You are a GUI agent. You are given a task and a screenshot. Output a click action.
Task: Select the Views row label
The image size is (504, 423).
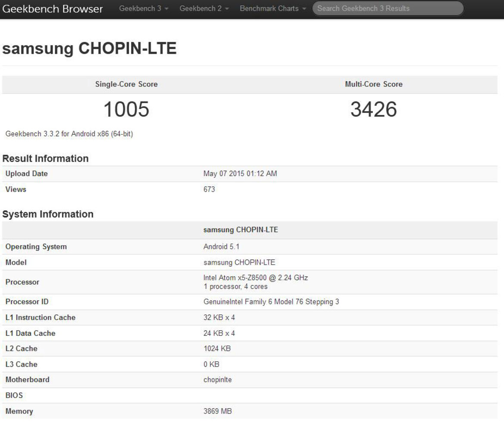click(x=16, y=189)
